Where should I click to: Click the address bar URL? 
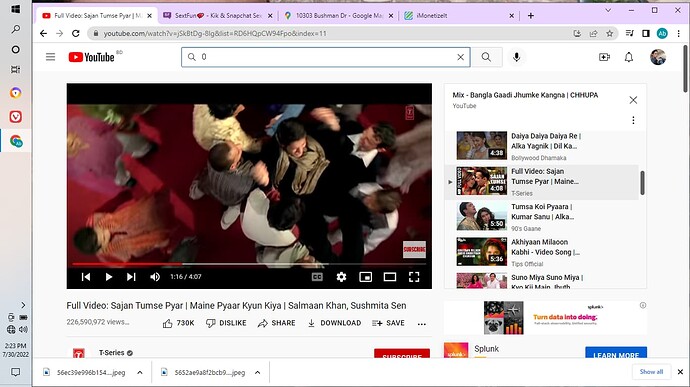pos(215,33)
